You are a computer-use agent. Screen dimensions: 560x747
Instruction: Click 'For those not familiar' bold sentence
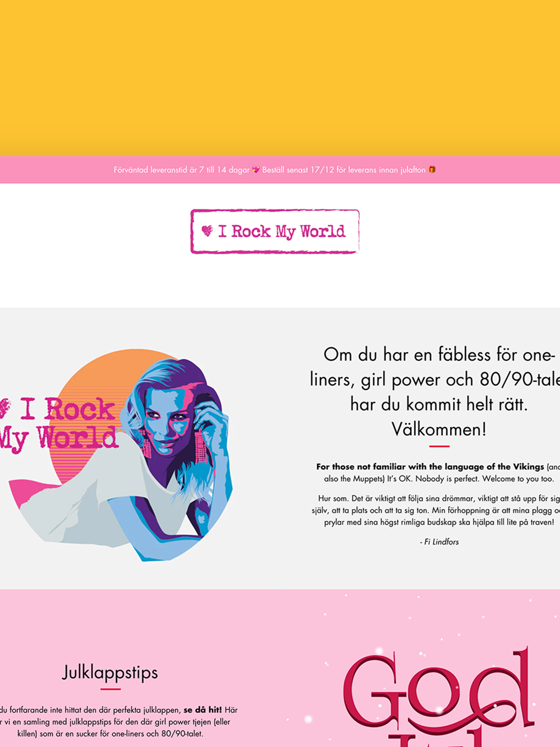tap(430, 466)
